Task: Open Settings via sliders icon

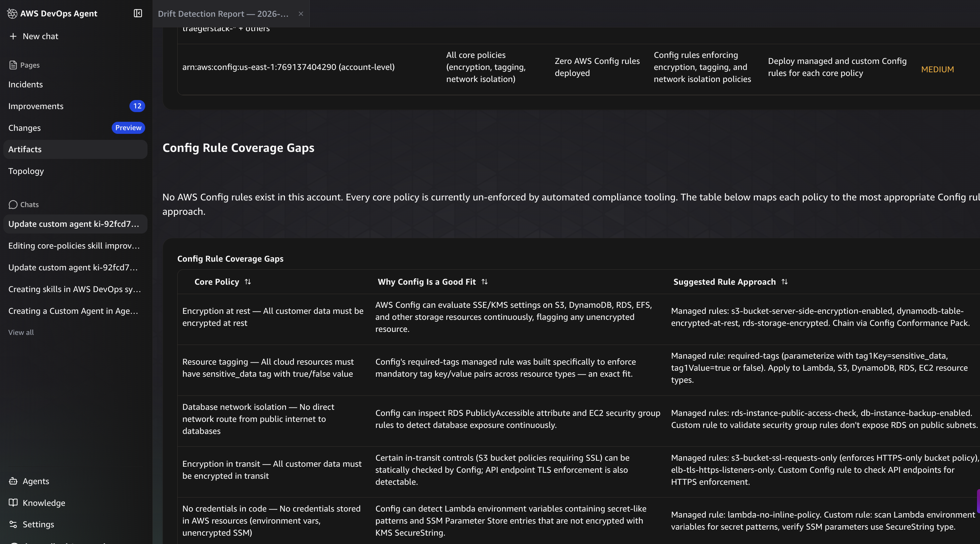Action: tap(13, 525)
